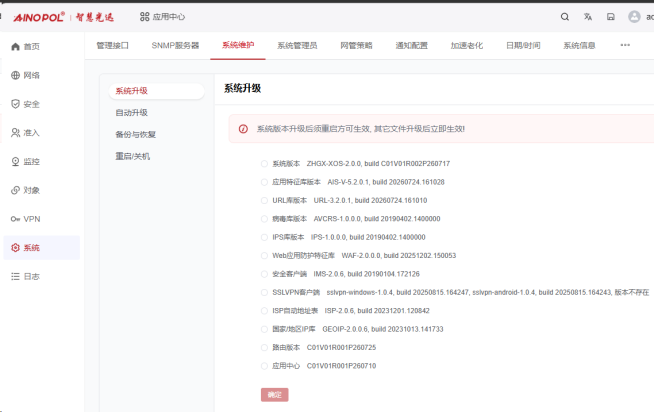This screenshot has width=654, height=412.
Task: Select the IPS库版本 radio button
Action: [x=264, y=237]
